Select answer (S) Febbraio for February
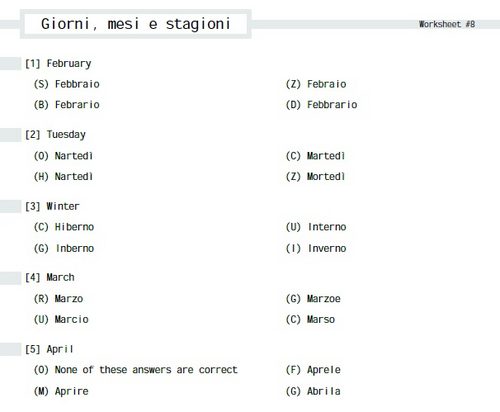The image size is (500, 412). (67, 84)
